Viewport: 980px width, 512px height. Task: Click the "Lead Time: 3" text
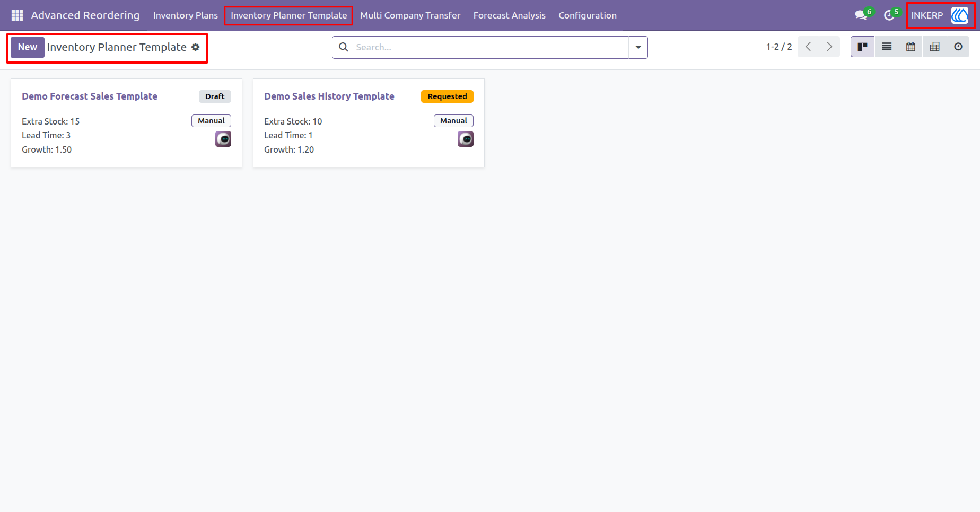(x=46, y=136)
